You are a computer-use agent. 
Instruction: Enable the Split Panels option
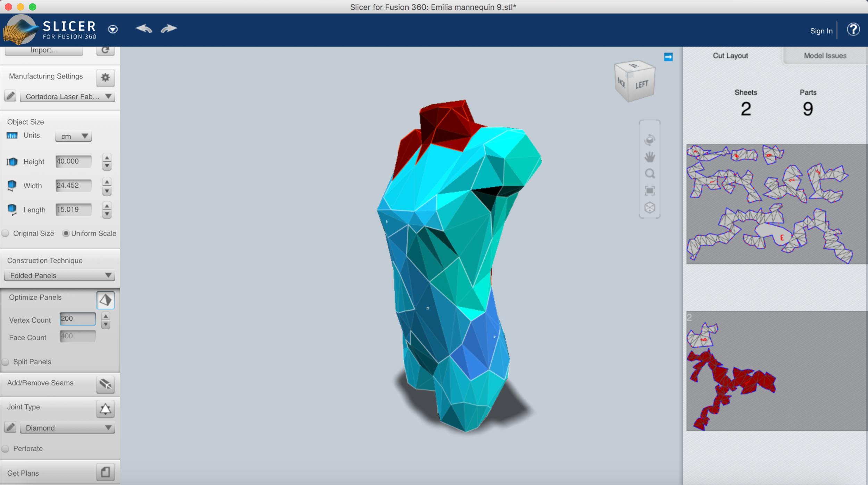coord(5,362)
